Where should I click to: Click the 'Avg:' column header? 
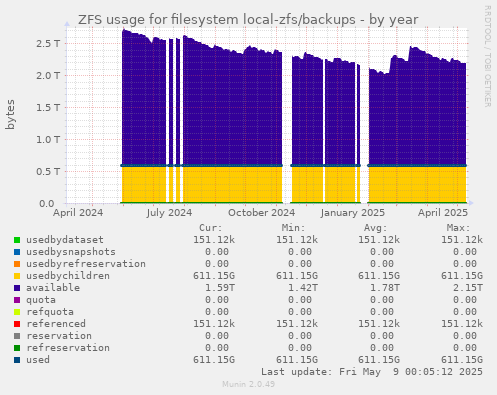pyautogui.click(x=376, y=228)
